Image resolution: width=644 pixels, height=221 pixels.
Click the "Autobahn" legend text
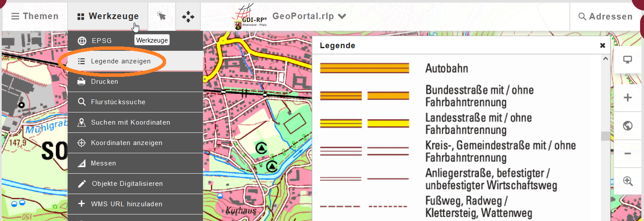point(446,68)
